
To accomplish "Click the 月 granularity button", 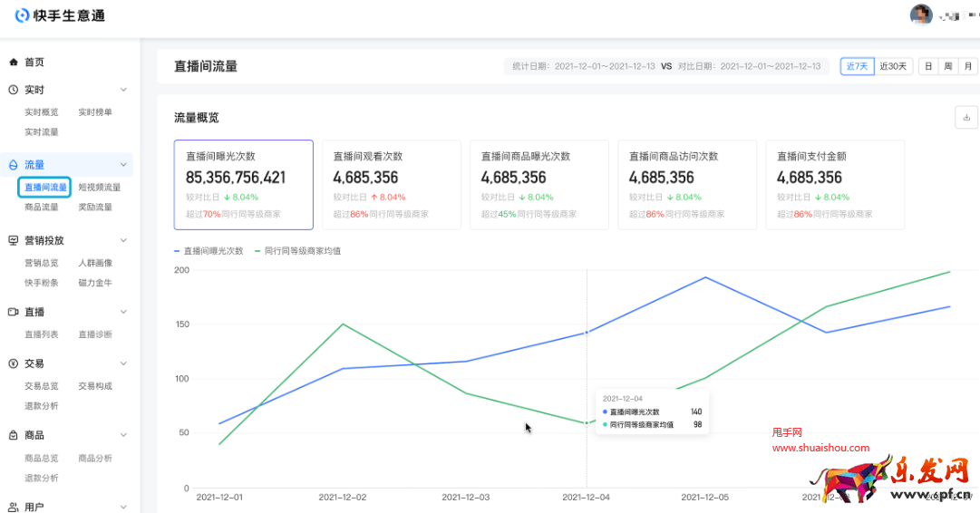I will 968,66.
